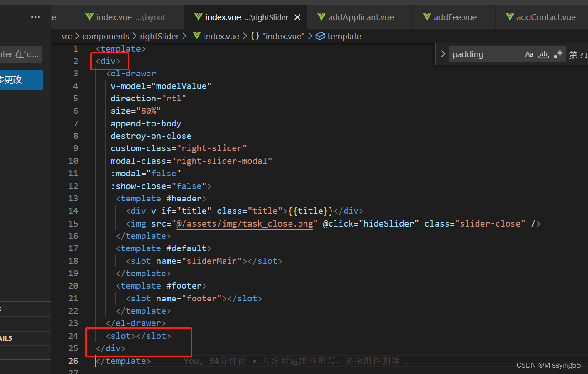Select 'src' in the breadcrumb
588x374 pixels.
(67, 36)
